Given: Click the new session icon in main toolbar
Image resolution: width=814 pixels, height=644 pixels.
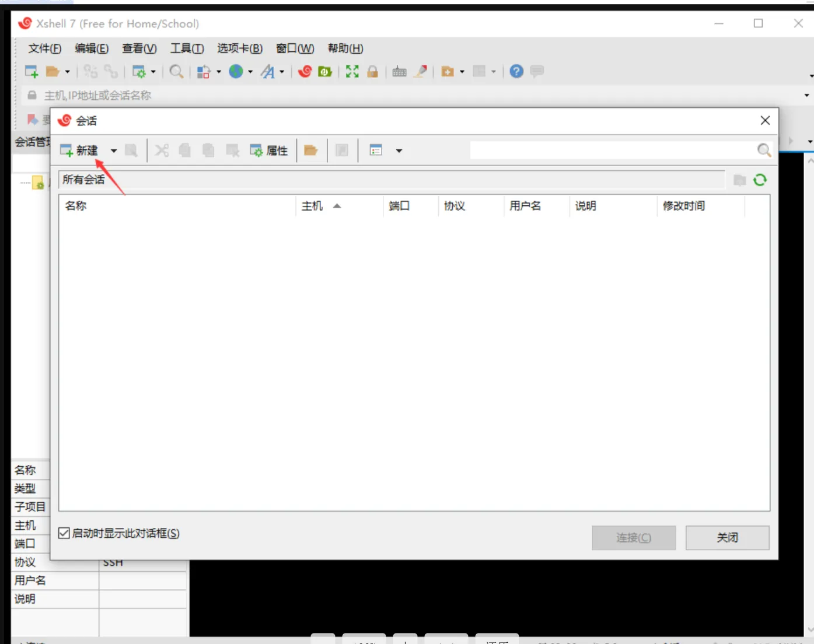Looking at the screenshot, I should point(32,72).
